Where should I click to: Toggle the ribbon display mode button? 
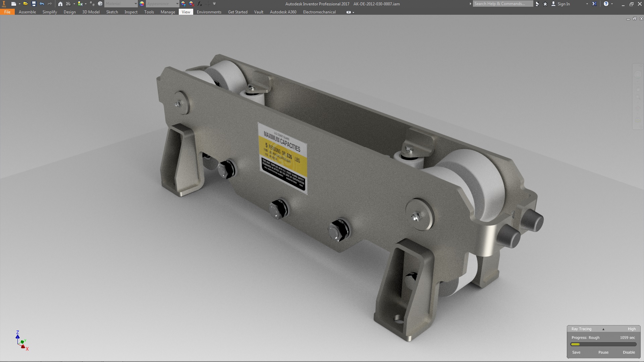coord(348,12)
